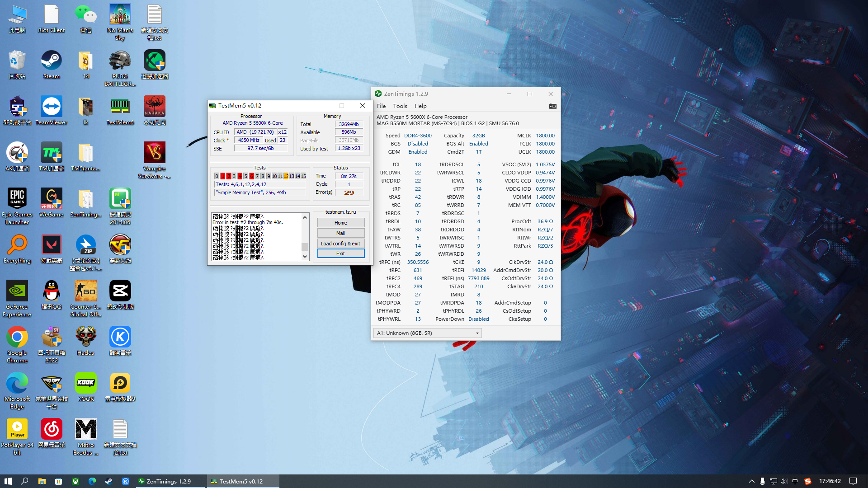The image size is (868, 488).
Task: Open Vampire Survivors desktop shortcut
Action: [155, 160]
